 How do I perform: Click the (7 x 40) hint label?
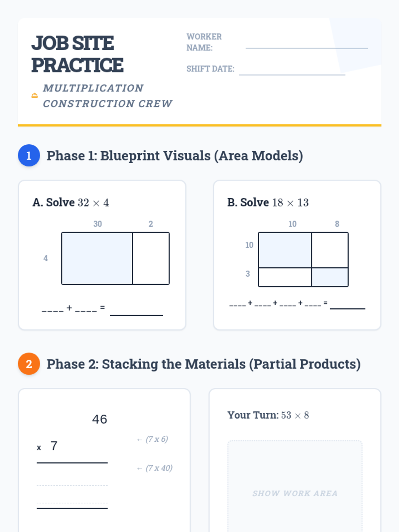[x=159, y=468]
